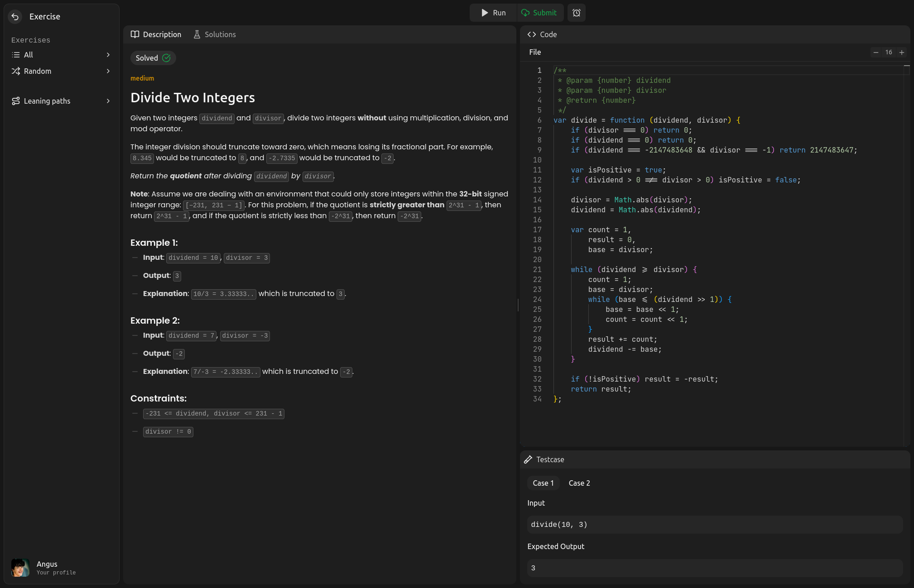Run the code with Run button

pos(493,13)
